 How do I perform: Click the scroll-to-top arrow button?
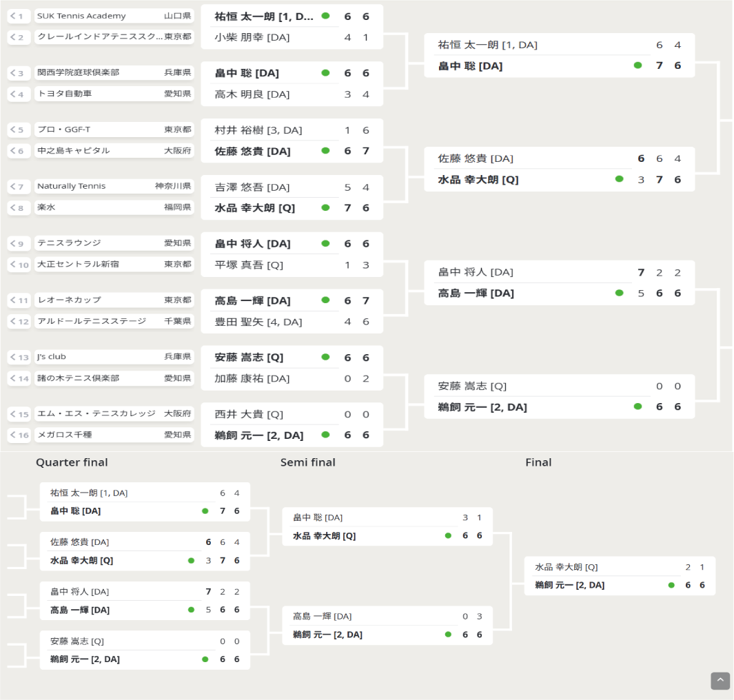coord(720,681)
